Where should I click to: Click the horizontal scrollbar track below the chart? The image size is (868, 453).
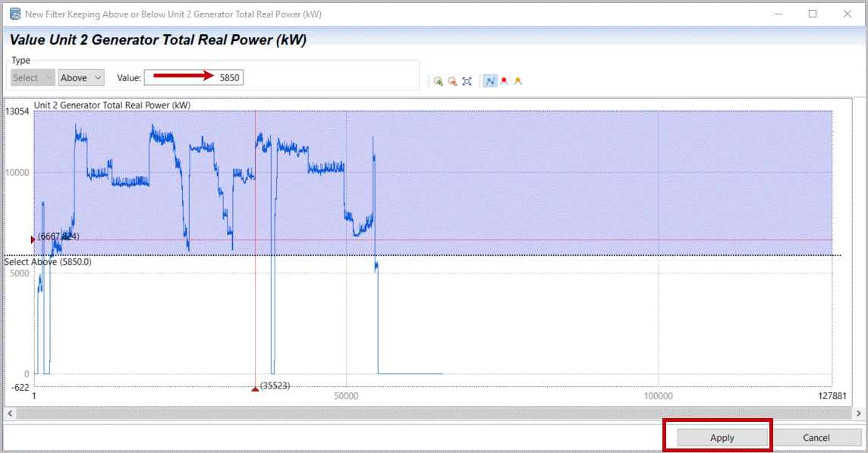coord(432,414)
